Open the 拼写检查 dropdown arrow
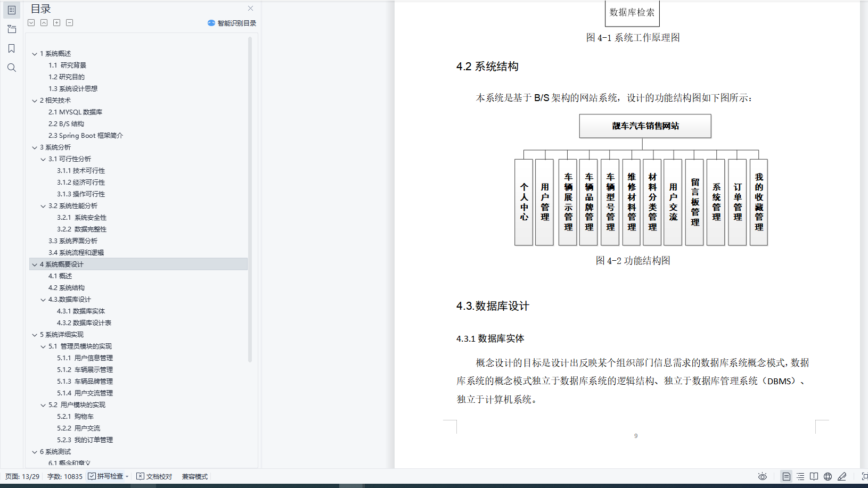This screenshot has height=488, width=868. point(127,476)
